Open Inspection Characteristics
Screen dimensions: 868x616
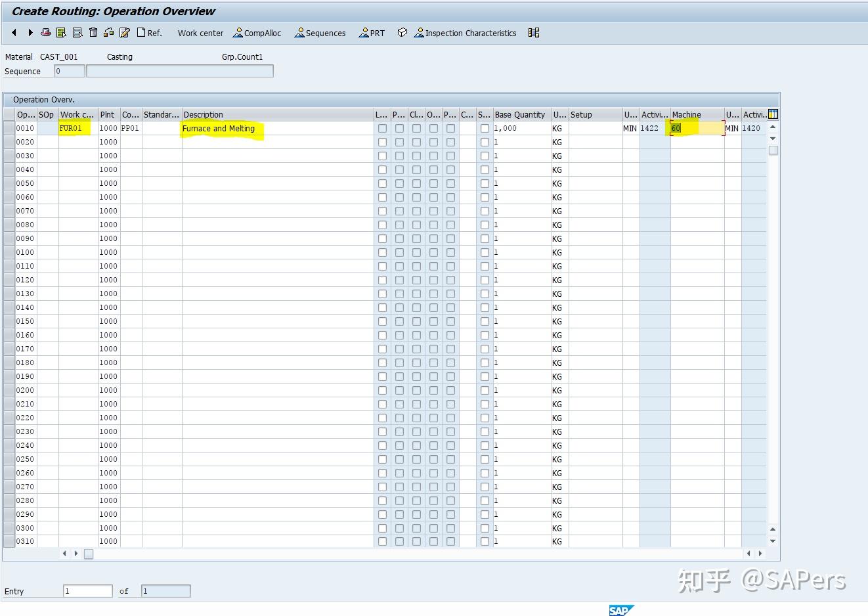coord(465,33)
